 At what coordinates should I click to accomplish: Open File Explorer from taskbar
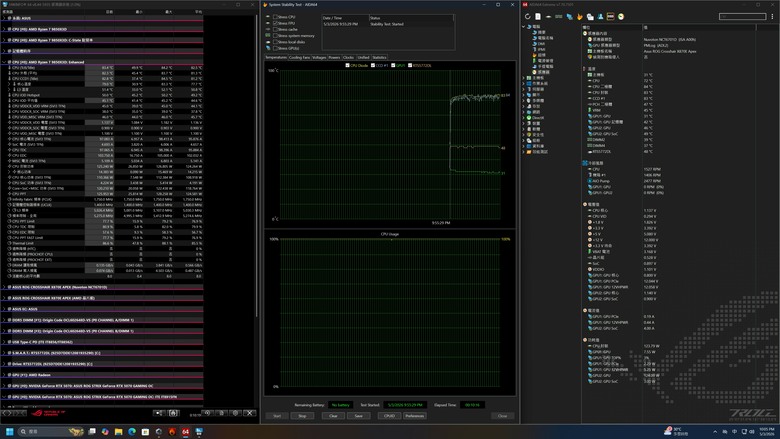(x=118, y=432)
